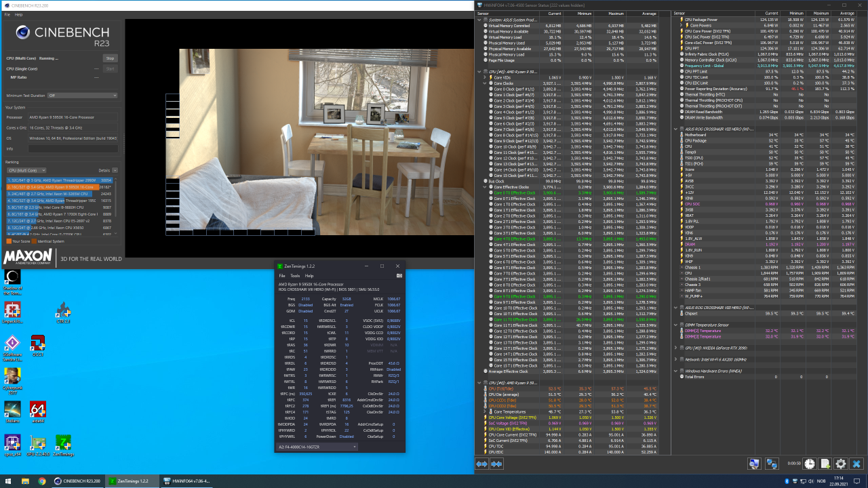Image resolution: width=868 pixels, height=488 pixels.
Task: Switch to ZenTimings 1.2.2 taskbar button
Action: [132, 481]
